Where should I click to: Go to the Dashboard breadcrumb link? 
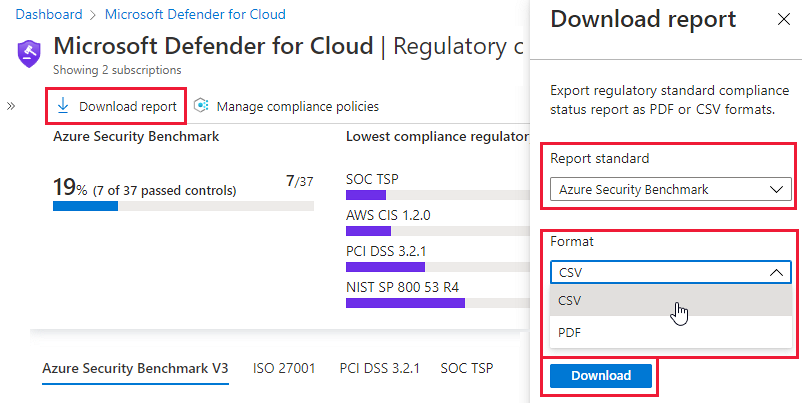pyautogui.click(x=49, y=15)
